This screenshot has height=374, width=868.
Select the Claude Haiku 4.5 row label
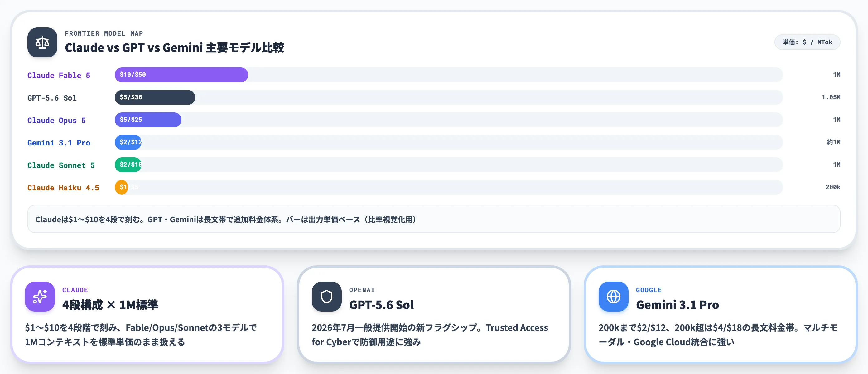point(63,188)
